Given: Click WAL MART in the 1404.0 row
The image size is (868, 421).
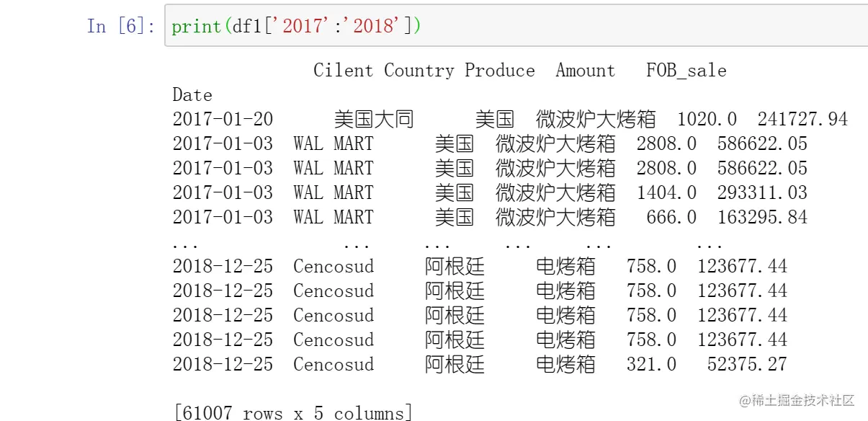Looking at the screenshot, I should coord(334,193).
